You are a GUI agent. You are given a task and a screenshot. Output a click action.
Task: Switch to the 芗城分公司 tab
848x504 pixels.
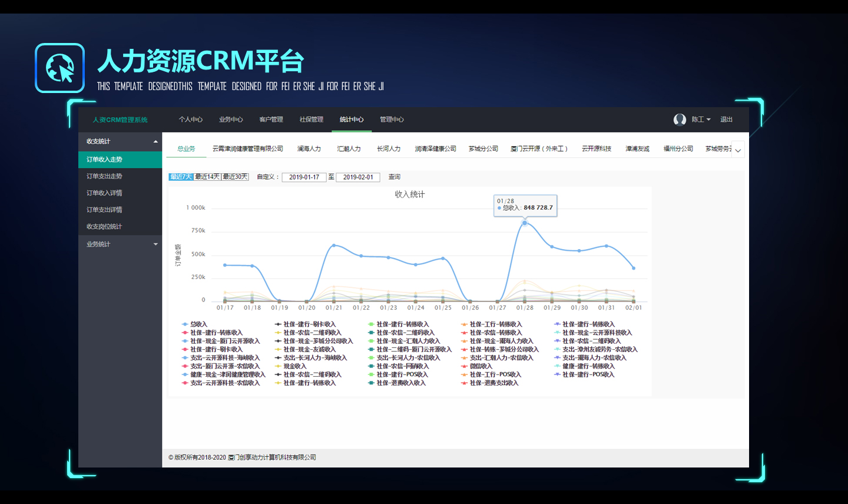(x=483, y=149)
